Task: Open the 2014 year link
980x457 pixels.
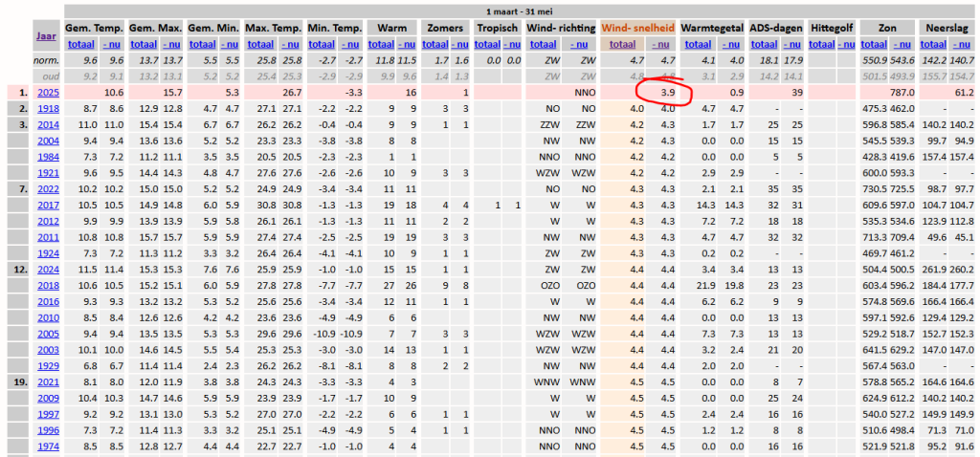Action: coord(47,125)
